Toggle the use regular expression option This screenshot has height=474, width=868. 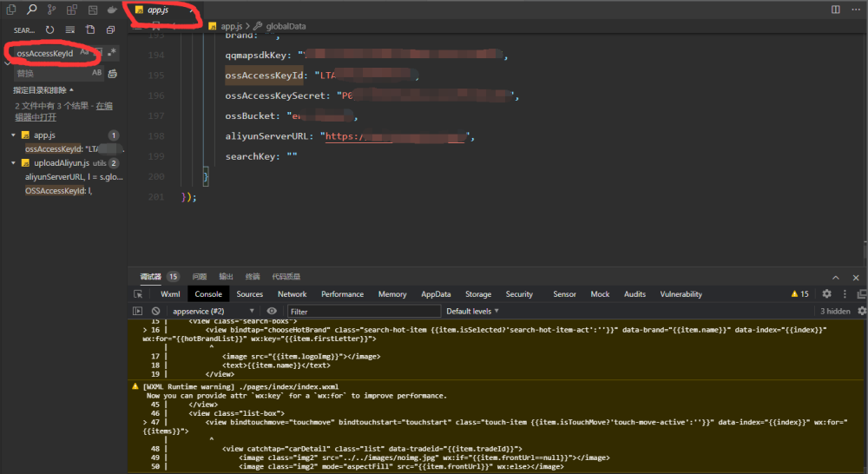[112, 52]
